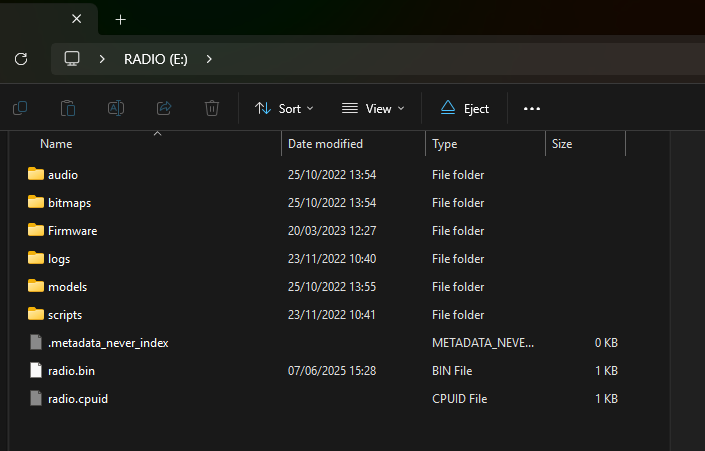
Task: Click the date 25/10/2022 13:55
Action: (x=332, y=287)
